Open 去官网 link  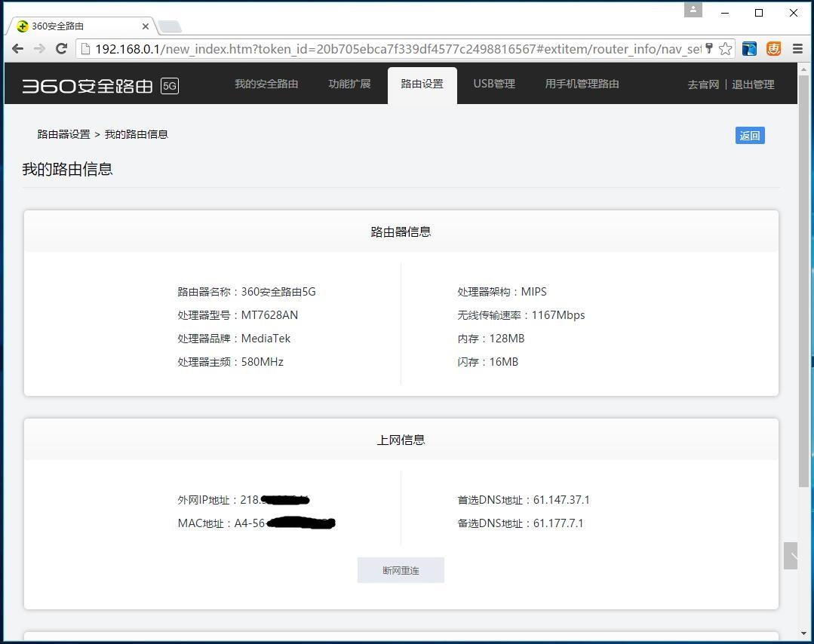tap(702, 84)
